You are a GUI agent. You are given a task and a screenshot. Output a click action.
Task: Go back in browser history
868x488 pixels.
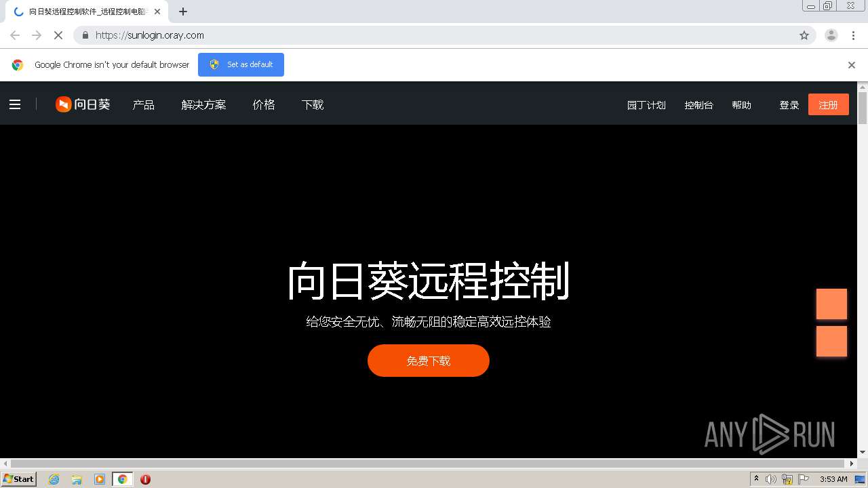click(x=15, y=35)
